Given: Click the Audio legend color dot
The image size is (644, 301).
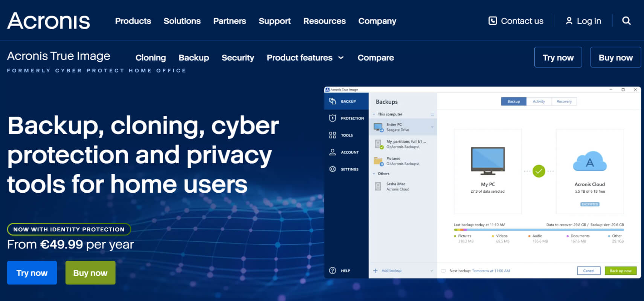Looking at the screenshot, I should click(529, 236).
